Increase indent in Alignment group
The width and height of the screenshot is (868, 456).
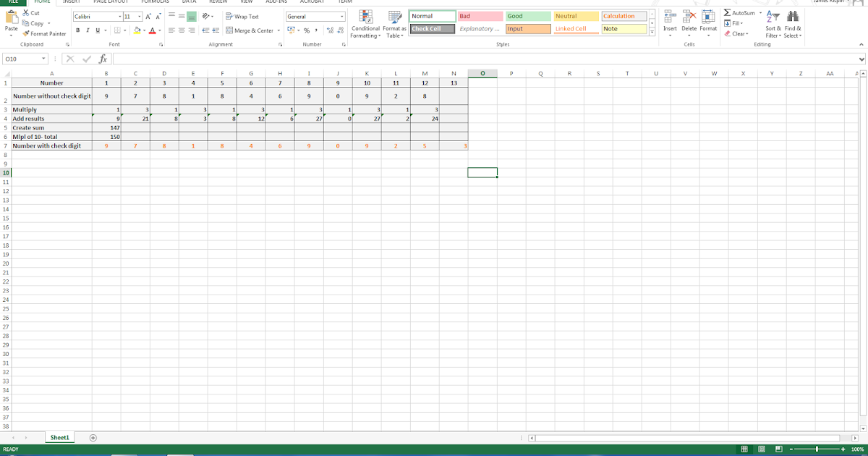216,30
